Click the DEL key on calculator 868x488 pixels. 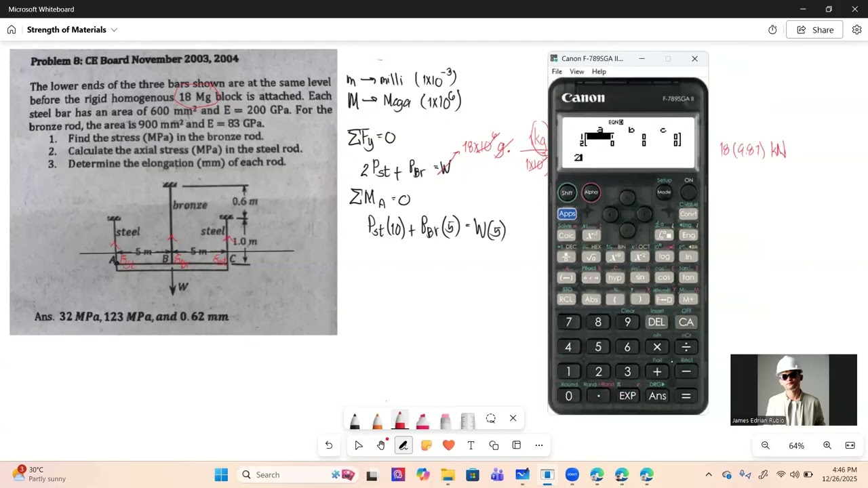click(656, 323)
